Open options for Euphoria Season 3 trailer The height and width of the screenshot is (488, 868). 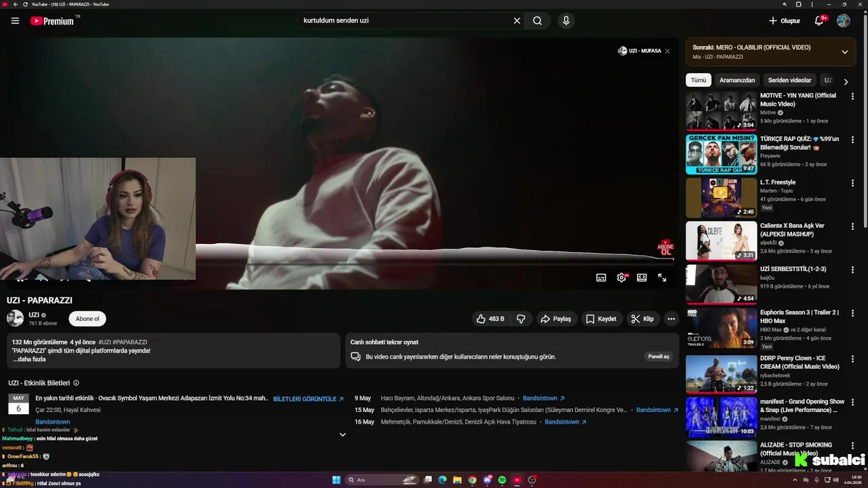point(852,313)
